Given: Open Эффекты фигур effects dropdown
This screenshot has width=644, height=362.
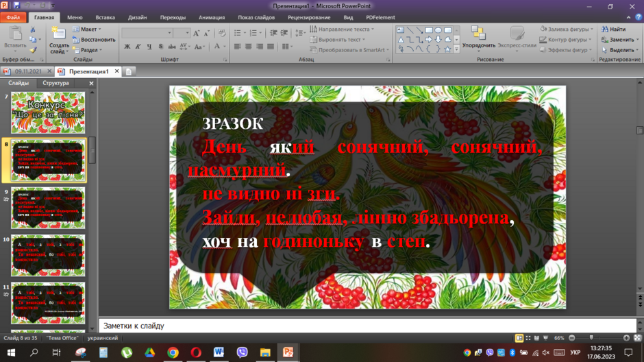Looking at the screenshot, I should 565,50.
